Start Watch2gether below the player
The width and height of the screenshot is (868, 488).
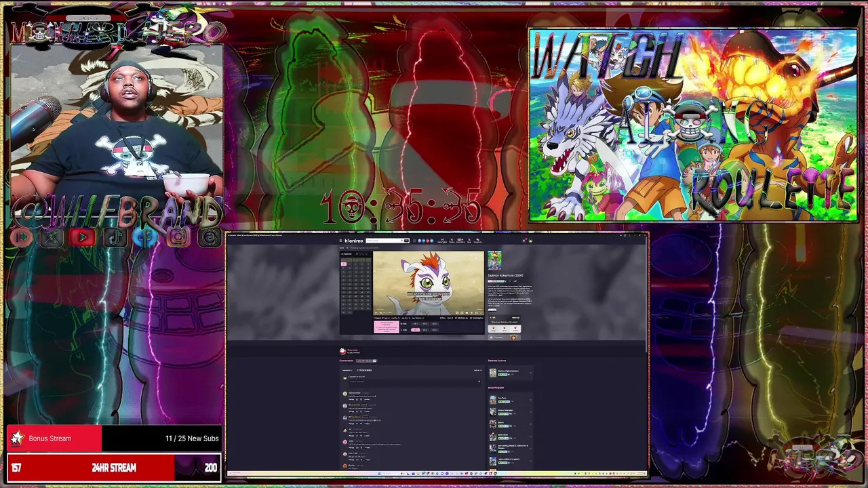click(477, 318)
